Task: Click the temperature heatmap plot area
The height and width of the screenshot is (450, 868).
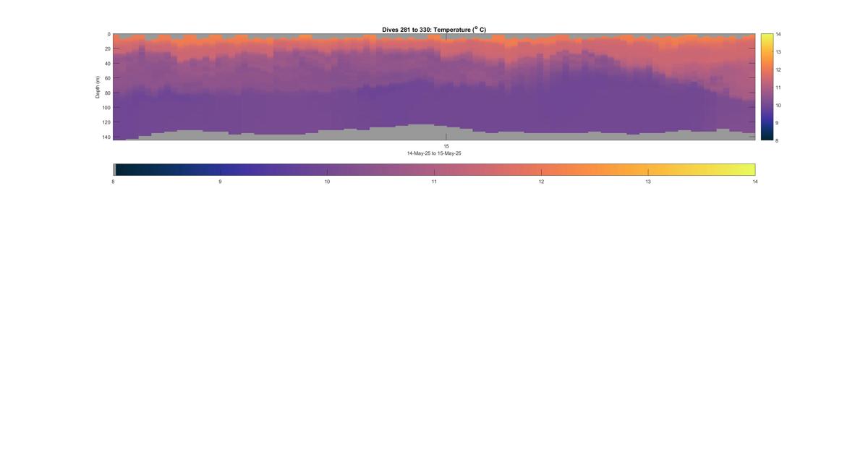Action: point(434,87)
